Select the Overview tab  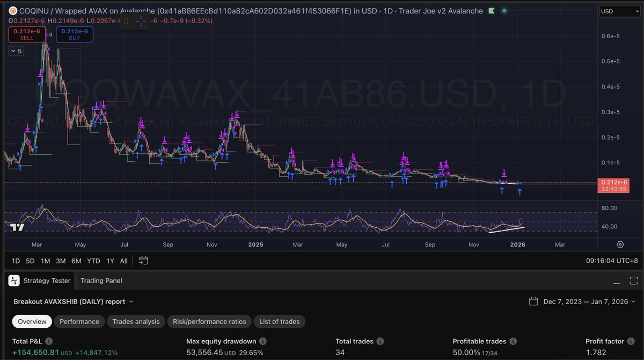[x=32, y=321]
